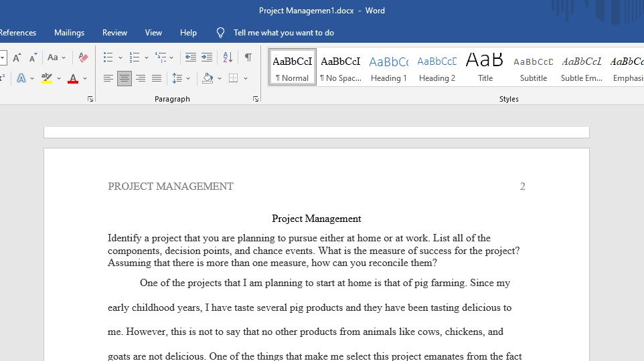Apply the Normal style
The width and height of the screenshot is (644, 361).
293,68
